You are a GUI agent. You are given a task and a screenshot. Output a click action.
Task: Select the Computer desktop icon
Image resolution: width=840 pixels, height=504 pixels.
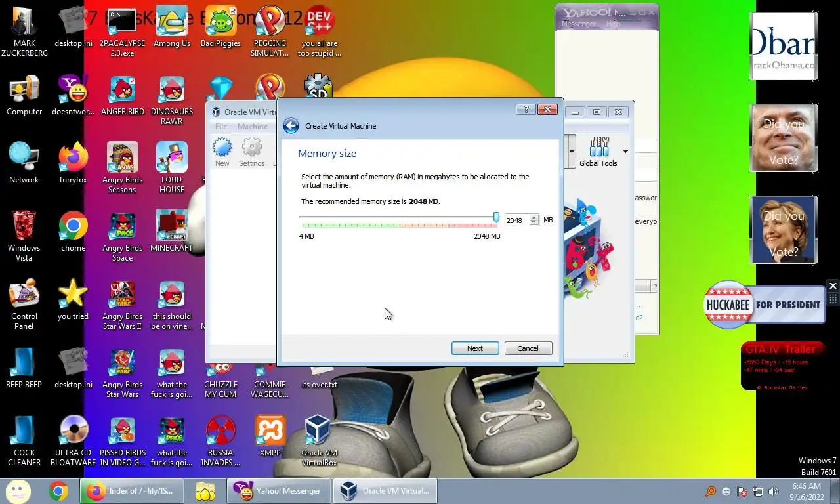(x=24, y=96)
